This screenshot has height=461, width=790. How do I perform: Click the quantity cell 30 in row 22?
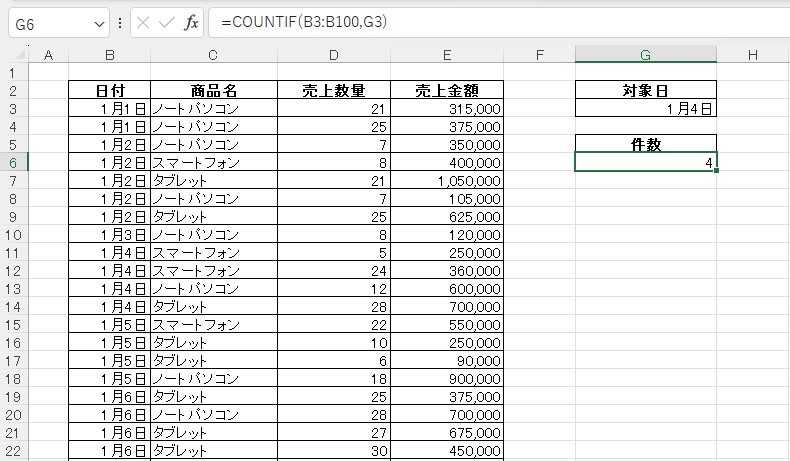coord(334,451)
